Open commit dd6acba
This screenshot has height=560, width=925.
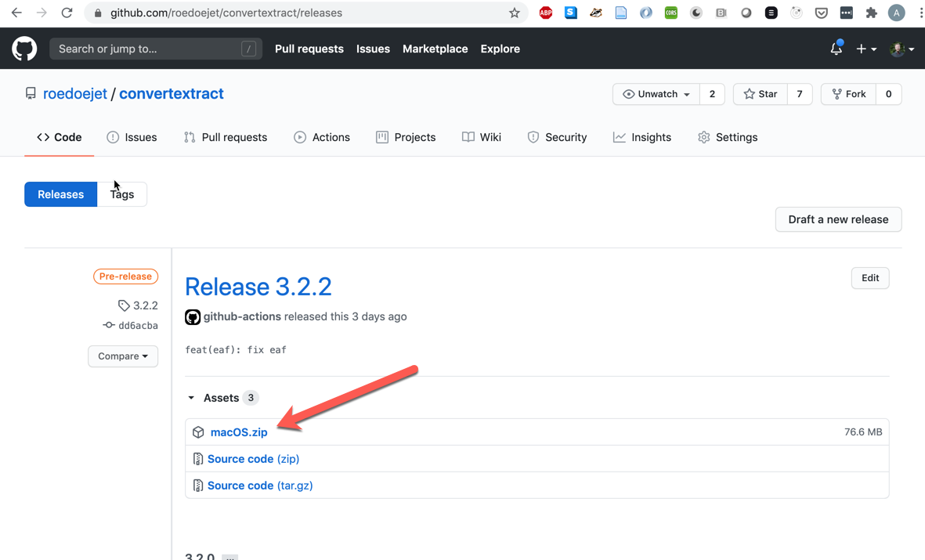(x=138, y=325)
